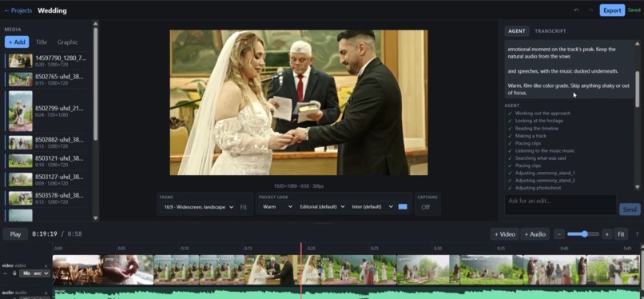644x299 pixels.
Task: Add a new audio track
Action: point(535,234)
